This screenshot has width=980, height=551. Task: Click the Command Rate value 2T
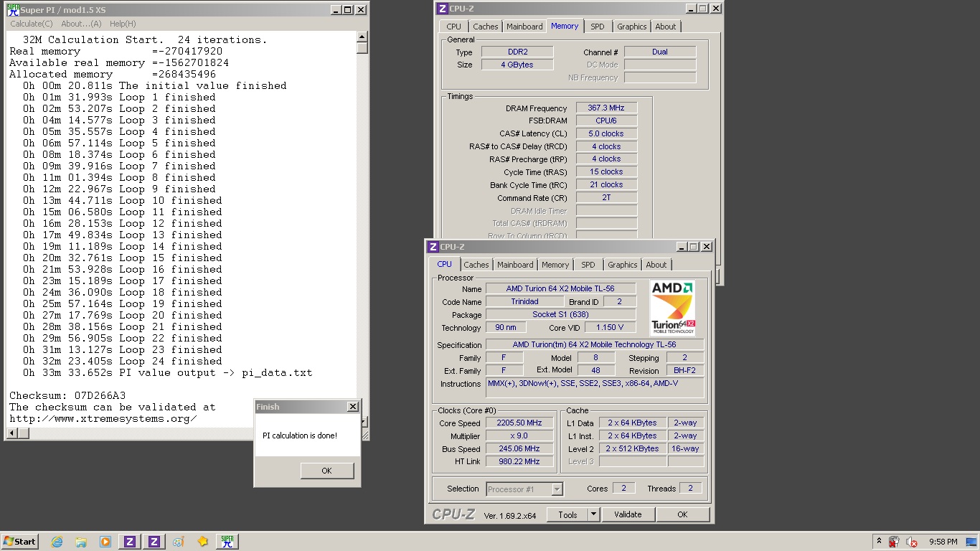[606, 197]
